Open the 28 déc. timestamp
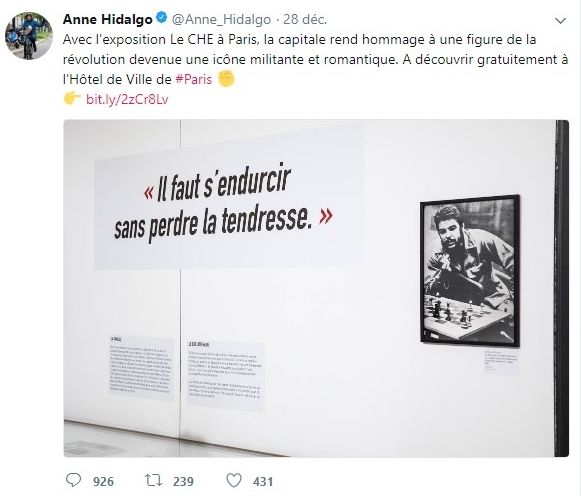The height and width of the screenshot is (496, 581). point(305,19)
